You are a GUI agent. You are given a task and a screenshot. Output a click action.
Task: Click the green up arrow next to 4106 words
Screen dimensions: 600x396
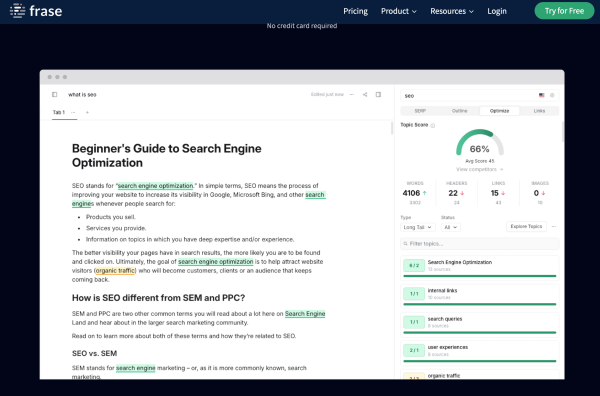point(424,193)
